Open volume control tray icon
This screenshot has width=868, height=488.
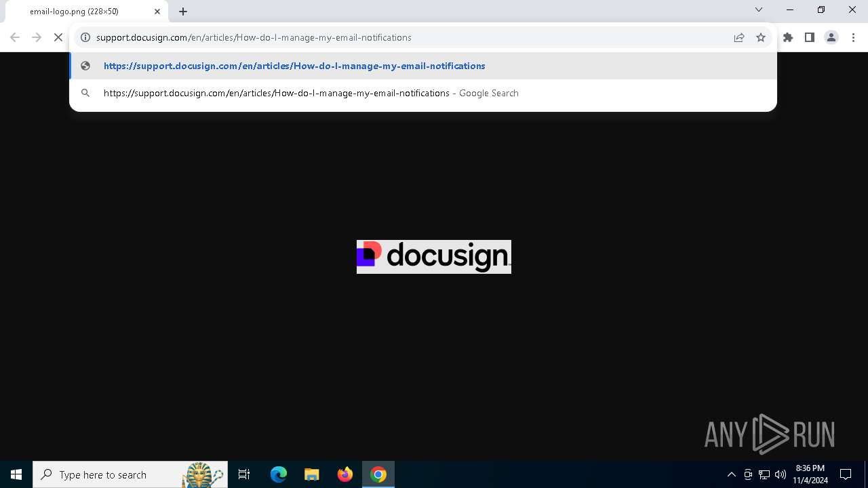[781, 474]
